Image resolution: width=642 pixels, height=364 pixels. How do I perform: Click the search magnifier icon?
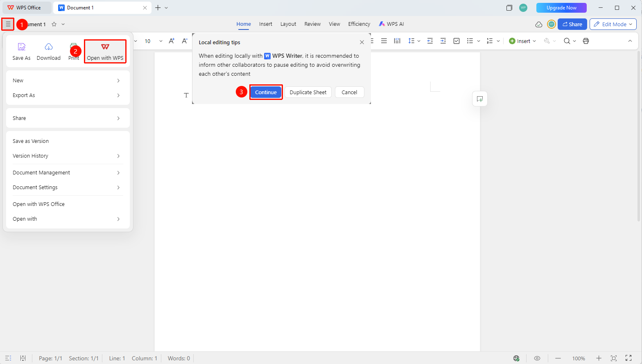coord(567,41)
